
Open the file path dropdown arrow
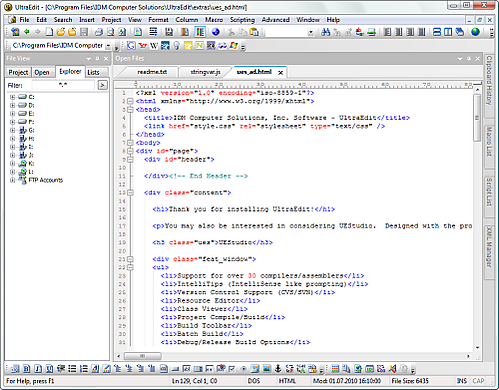[x=108, y=46]
